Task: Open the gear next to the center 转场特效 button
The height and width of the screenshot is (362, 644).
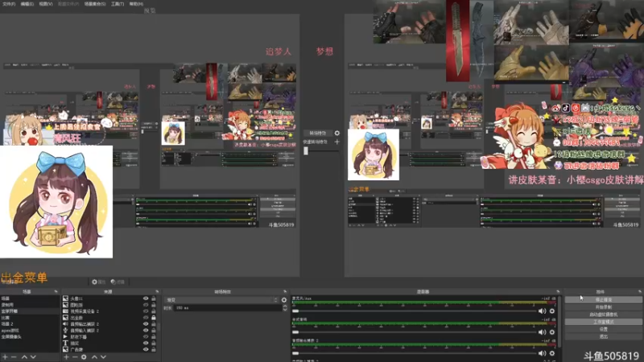Action: (337, 133)
